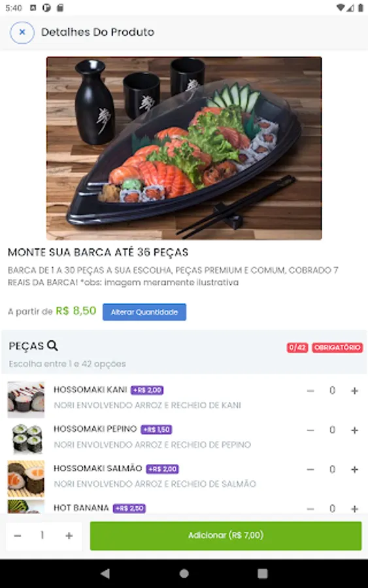Open the Hossomaki Kani thumbnail image
The width and height of the screenshot is (368, 588).
pyautogui.click(x=26, y=399)
